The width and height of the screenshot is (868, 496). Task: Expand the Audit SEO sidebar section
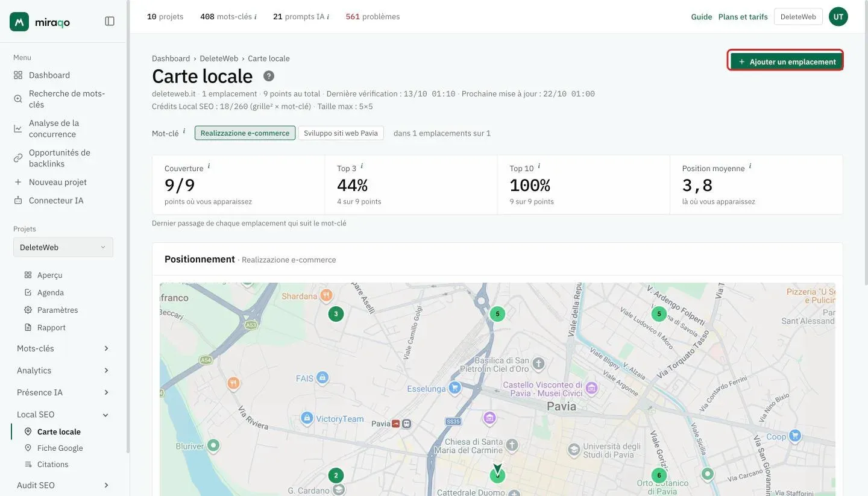click(x=63, y=485)
